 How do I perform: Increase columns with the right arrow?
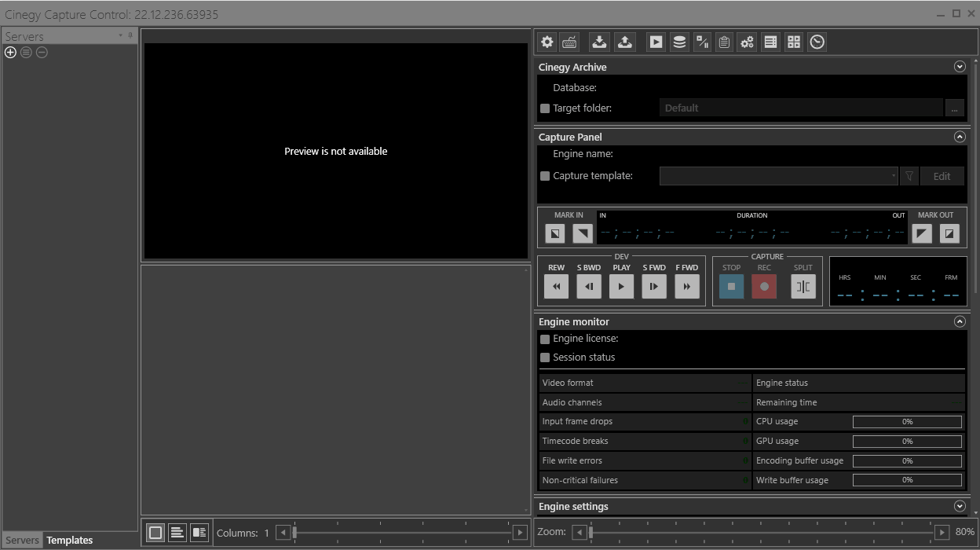pyautogui.click(x=520, y=533)
